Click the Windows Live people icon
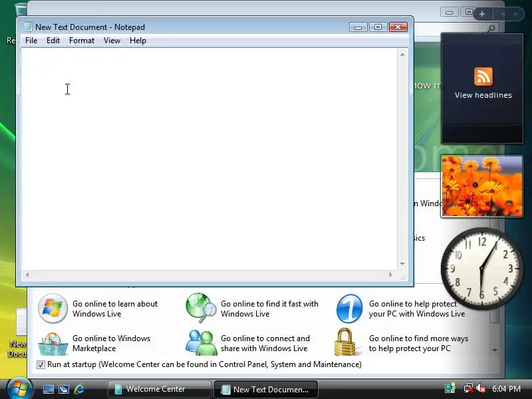Image resolution: width=532 pixels, height=399 pixels. tap(201, 342)
